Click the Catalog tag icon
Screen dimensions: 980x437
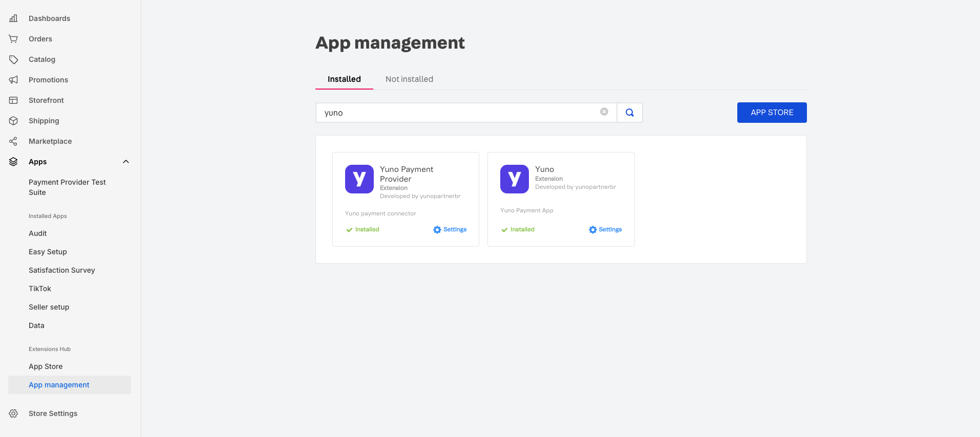(x=13, y=59)
